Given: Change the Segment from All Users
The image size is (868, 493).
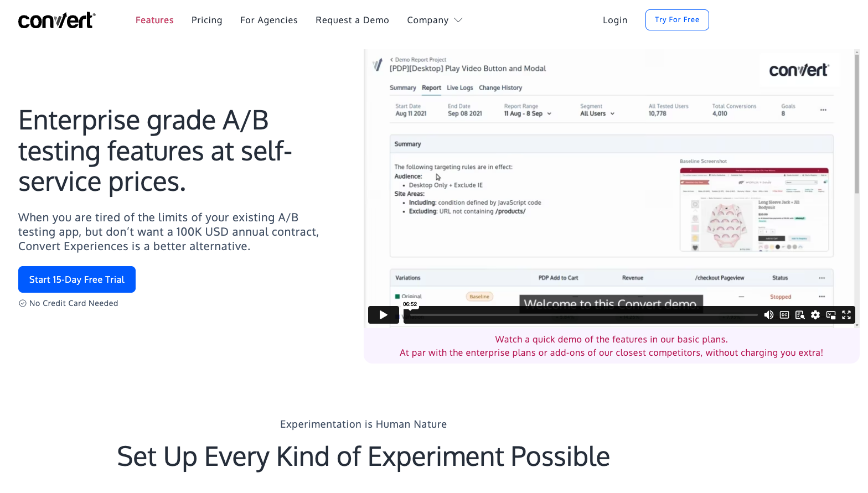Looking at the screenshot, I should pos(597,113).
